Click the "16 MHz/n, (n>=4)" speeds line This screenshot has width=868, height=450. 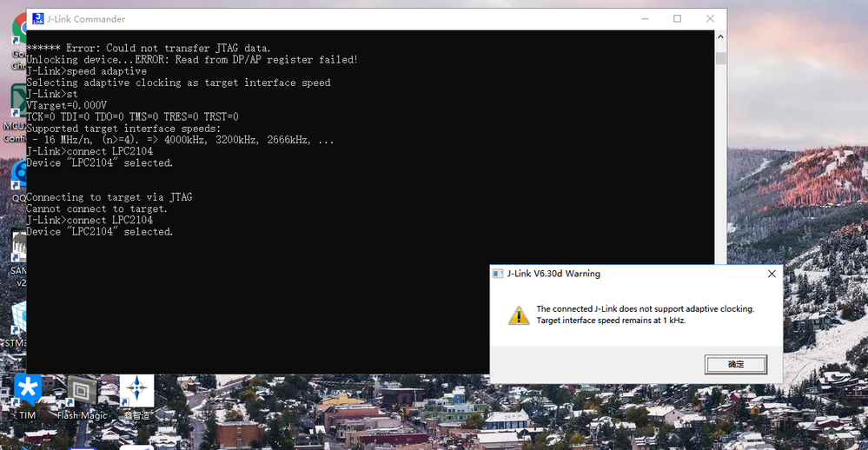pos(182,140)
